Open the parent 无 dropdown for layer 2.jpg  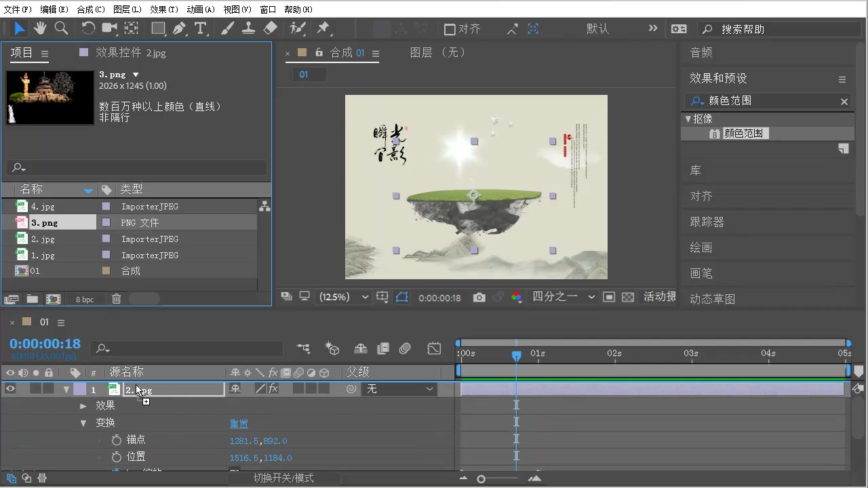click(400, 389)
